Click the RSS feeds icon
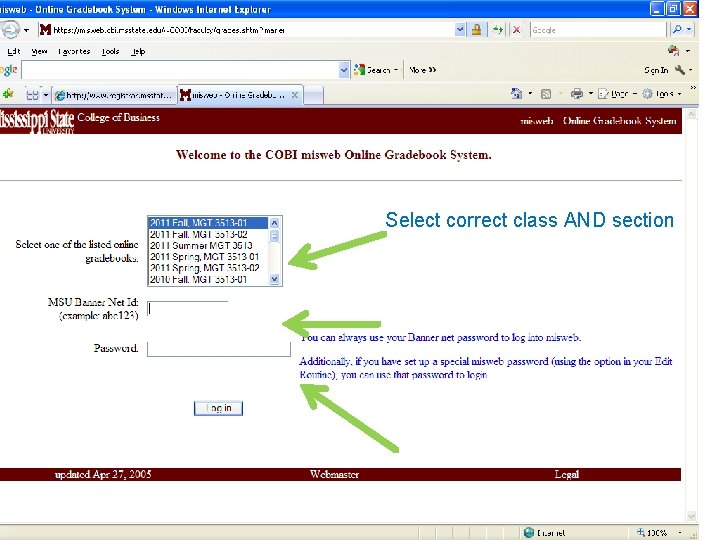This screenshot has width=720, height=540. point(546,94)
